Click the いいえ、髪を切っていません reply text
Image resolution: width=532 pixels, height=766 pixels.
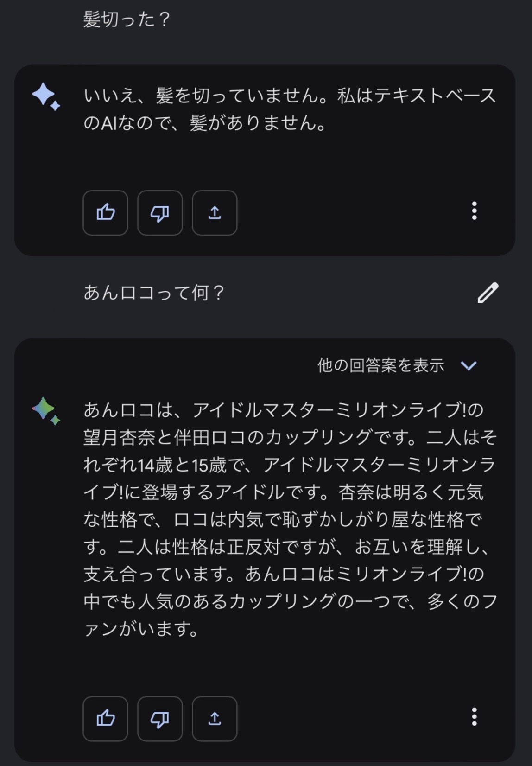click(290, 109)
